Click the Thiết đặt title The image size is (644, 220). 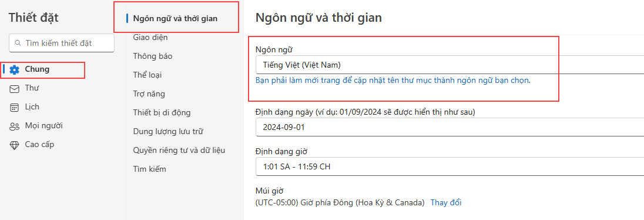coord(33,18)
